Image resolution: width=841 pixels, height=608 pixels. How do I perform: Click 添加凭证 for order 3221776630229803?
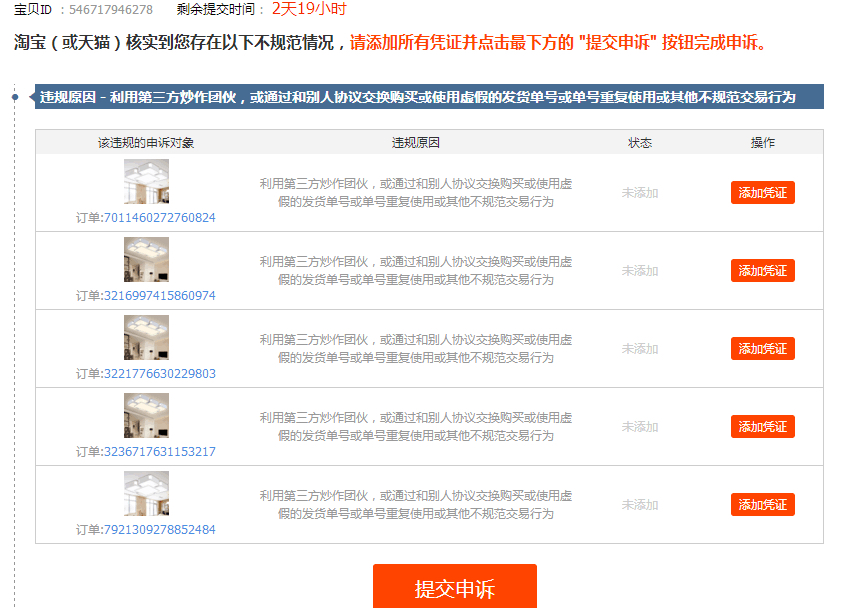coord(762,349)
